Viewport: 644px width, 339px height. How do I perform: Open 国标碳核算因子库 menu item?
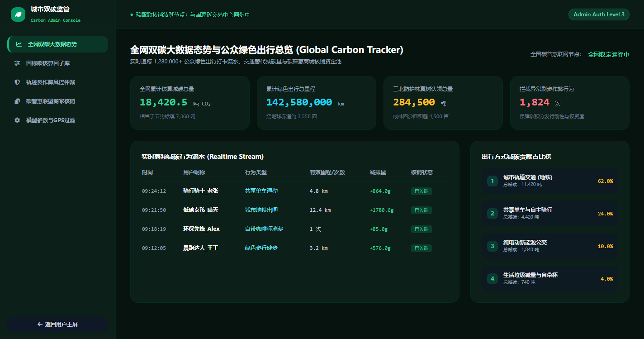point(58,63)
